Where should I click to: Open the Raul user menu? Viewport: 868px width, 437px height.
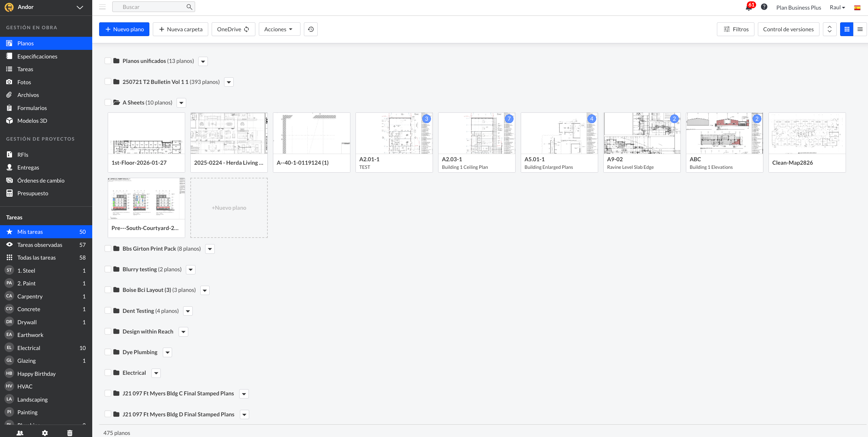click(x=837, y=7)
